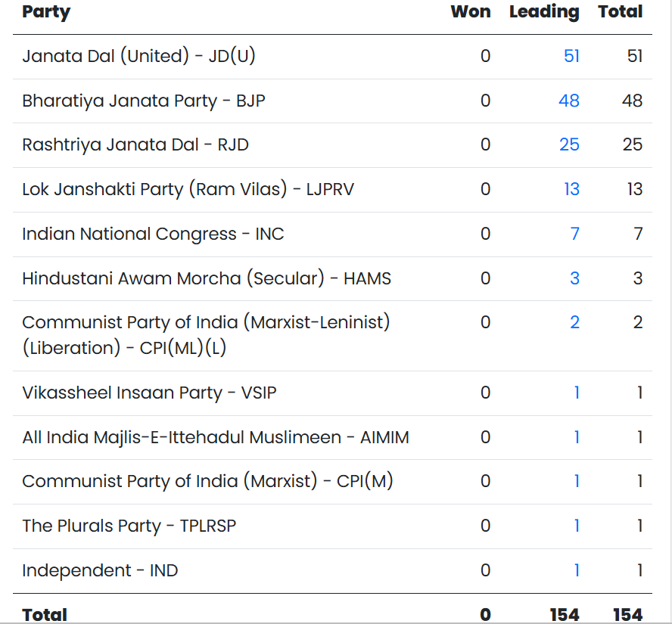Viewport: 672px width, 624px height.
Task: Click the Won column header
Action: click(470, 12)
